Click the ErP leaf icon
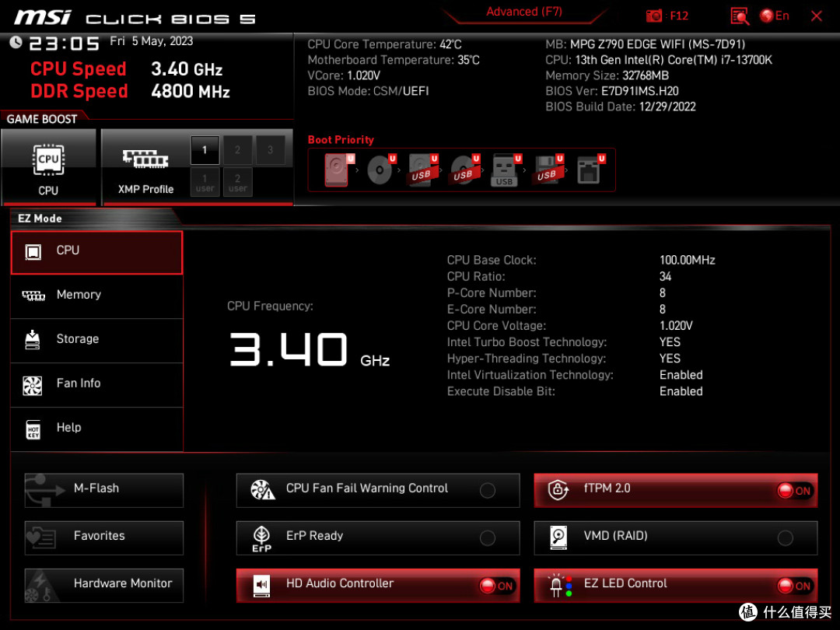 coord(261,538)
